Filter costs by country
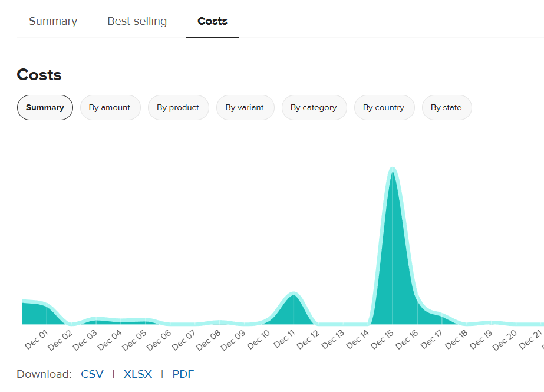 pos(384,107)
